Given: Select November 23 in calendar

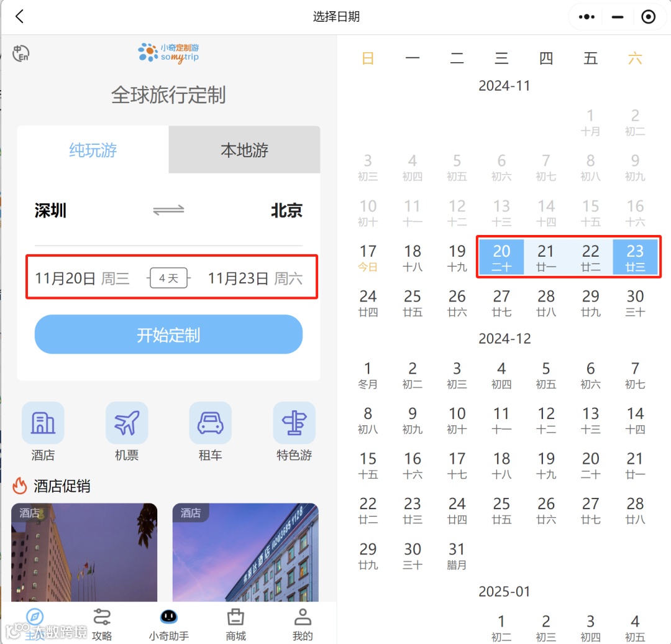Looking at the screenshot, I should [x=635, y=257].
